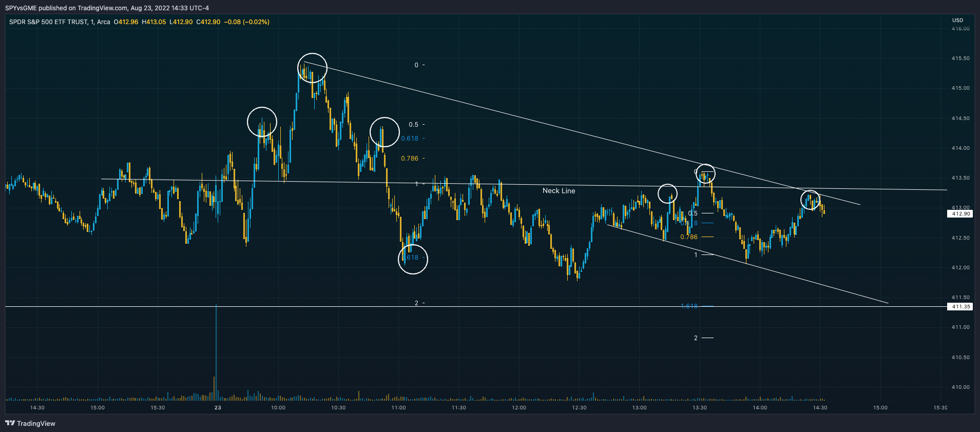Click the 411.00 price axis label

click(x=960, y=327)
